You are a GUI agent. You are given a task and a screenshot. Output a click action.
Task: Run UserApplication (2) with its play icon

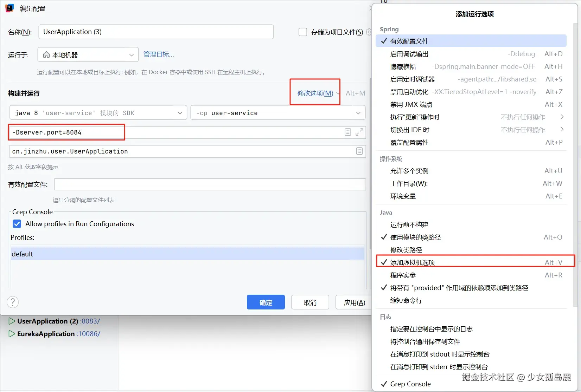12,321
